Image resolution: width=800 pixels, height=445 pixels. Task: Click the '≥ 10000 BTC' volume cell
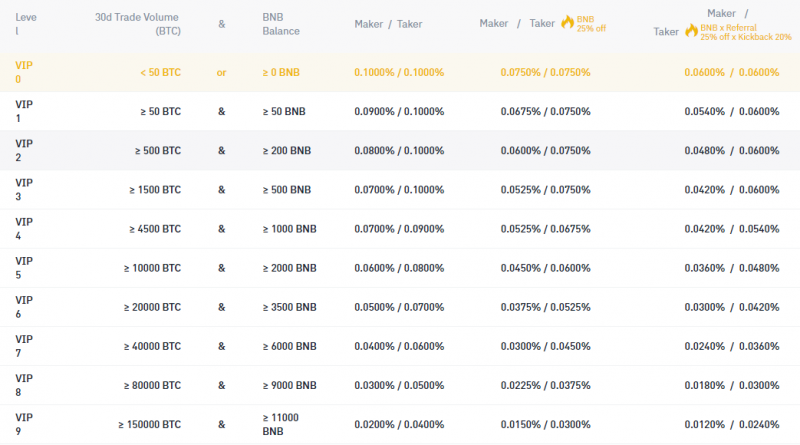pyautogui.click(x=152, y=268)
